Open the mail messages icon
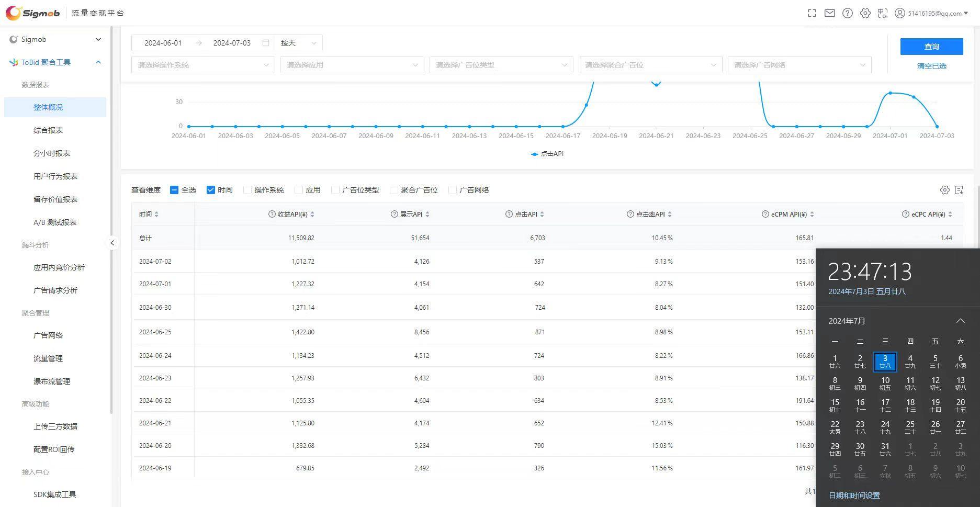980x507 pixels. point(829,13)
